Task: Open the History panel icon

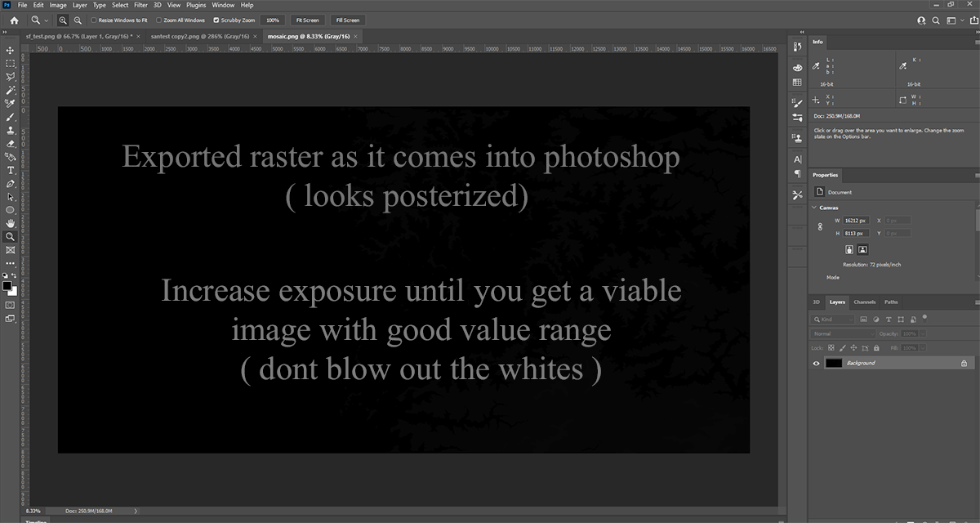Action: (798, 46)
